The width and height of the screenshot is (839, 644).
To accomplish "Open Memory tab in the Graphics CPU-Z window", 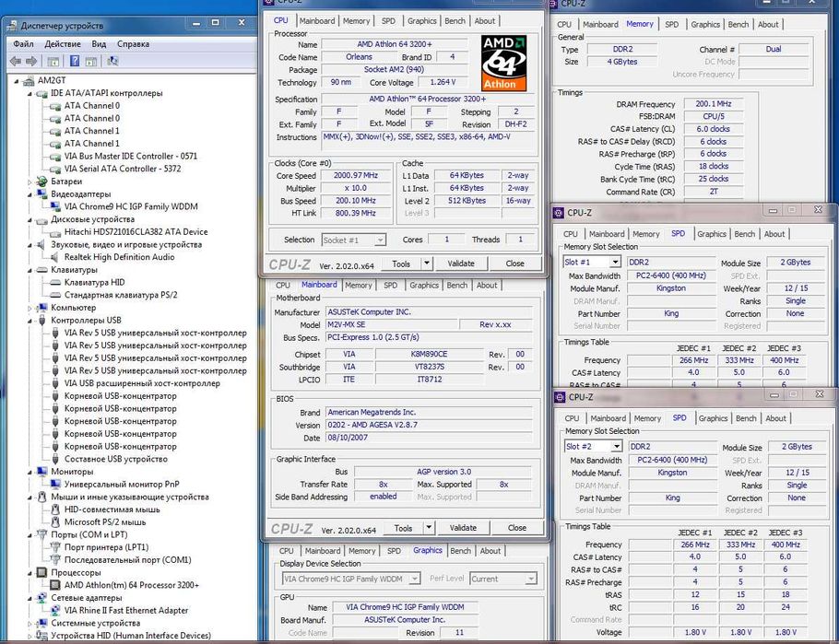I will pyautogui.click(x=361, y=551).
